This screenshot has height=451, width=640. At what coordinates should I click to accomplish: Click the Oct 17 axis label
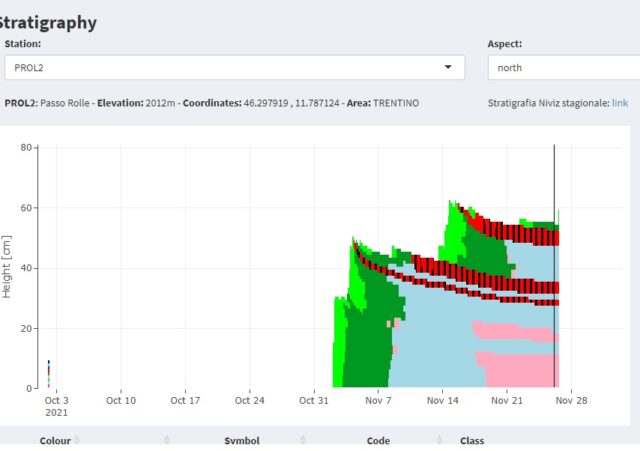(185, 400)
